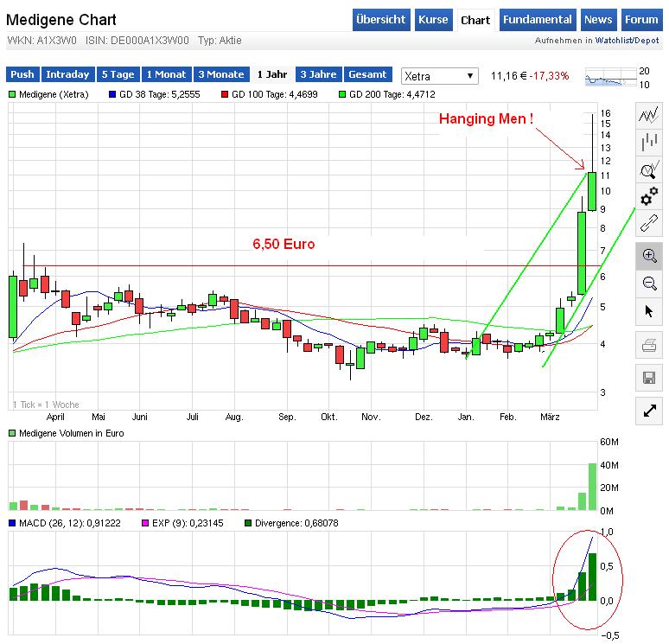Screen dimensions: 669x644
Task: Select the 3 Jahre time range
Action: 319,75
